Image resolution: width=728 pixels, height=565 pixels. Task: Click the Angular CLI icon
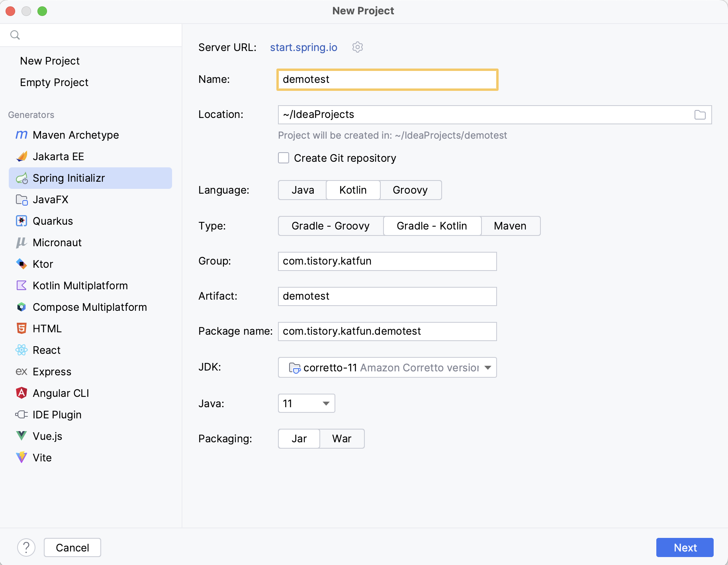click(x=22, y=393)
